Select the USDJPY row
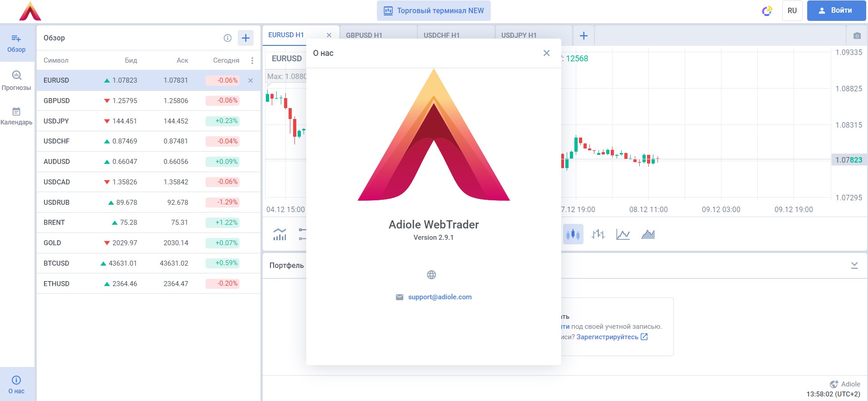This screenshot has height=401, width=868. [x=148, y=121]
